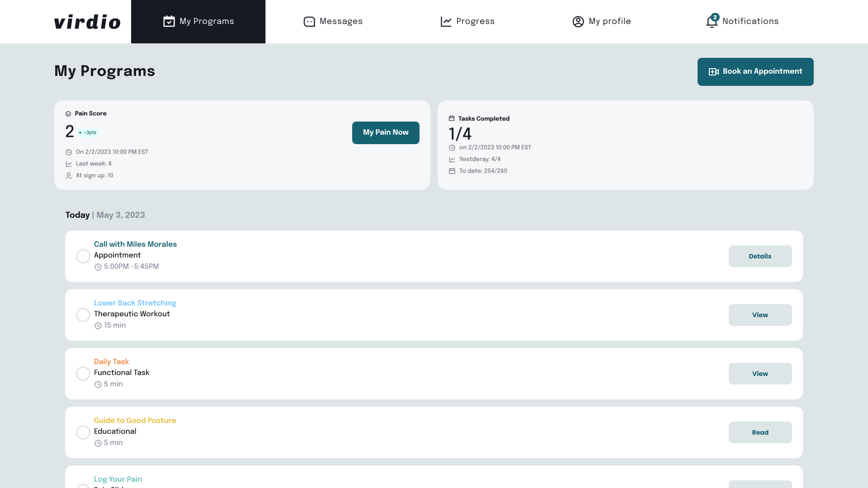Click the Messages chat bubble icon
This screenshot has height=488, width=868.
tap(309, 22)
